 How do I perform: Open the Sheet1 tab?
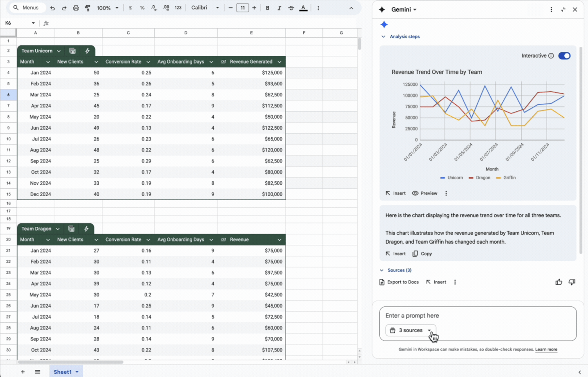[x=63, y=372]
